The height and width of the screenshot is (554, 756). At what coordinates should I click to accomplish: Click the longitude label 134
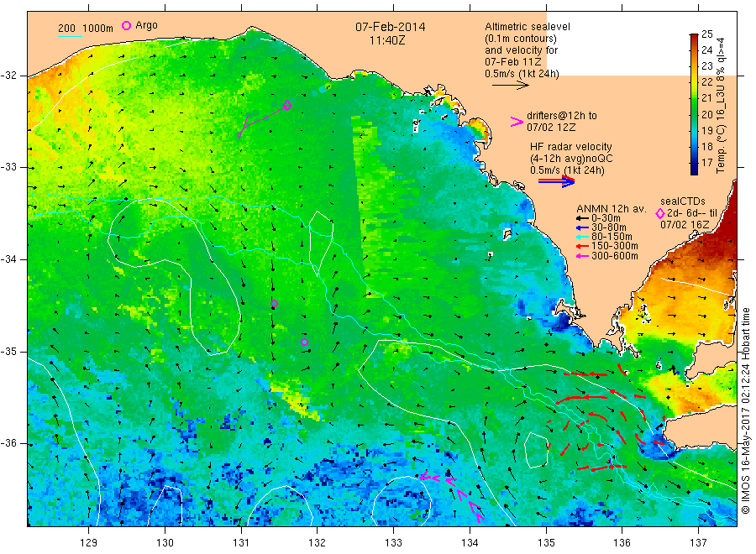tap(470, 543)
